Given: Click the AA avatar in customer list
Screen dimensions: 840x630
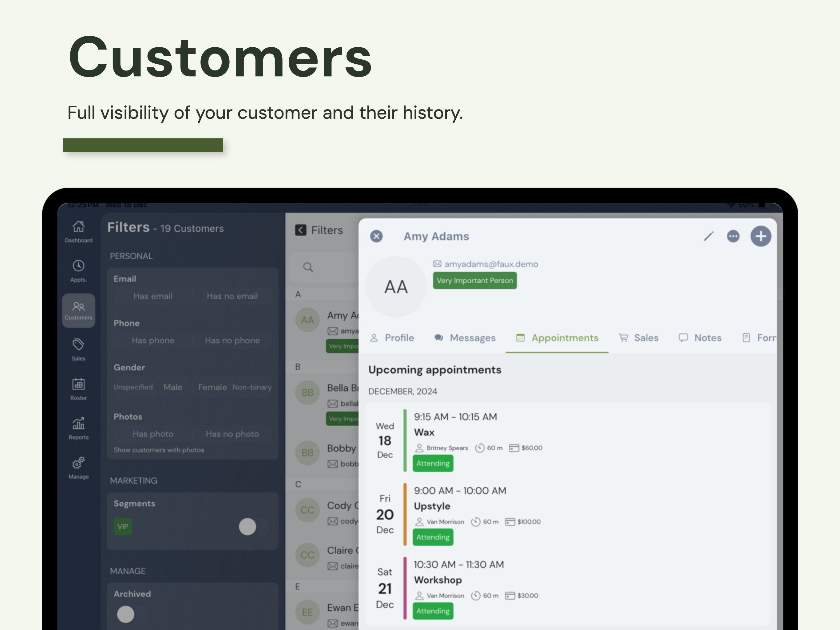Looking at the screenshot, I should (x=307, y=320).
